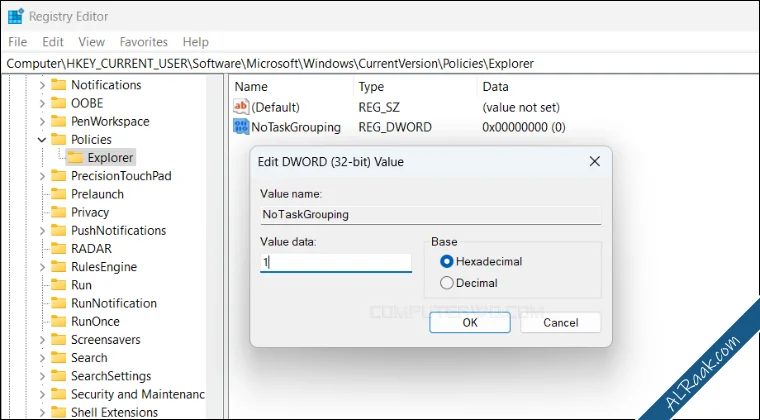
Task: Select the RunOnce tree item label
Action: click(95, 322)
